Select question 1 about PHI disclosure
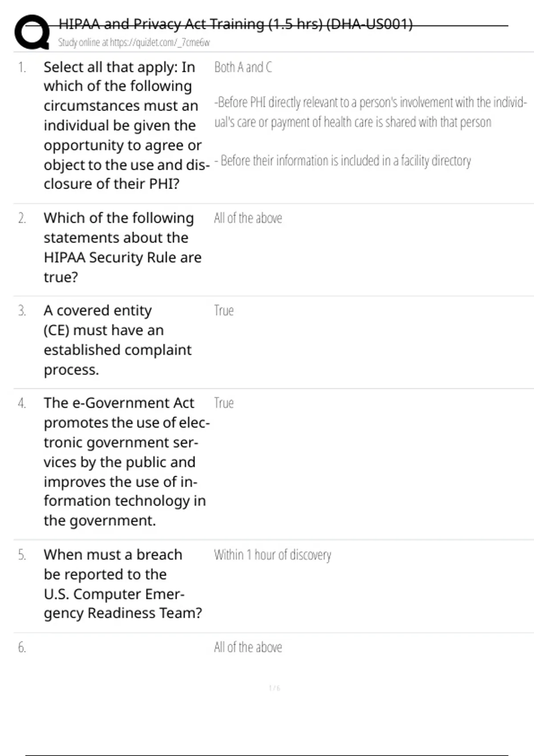This screenshot has height=756, width=534. (121, 125)
